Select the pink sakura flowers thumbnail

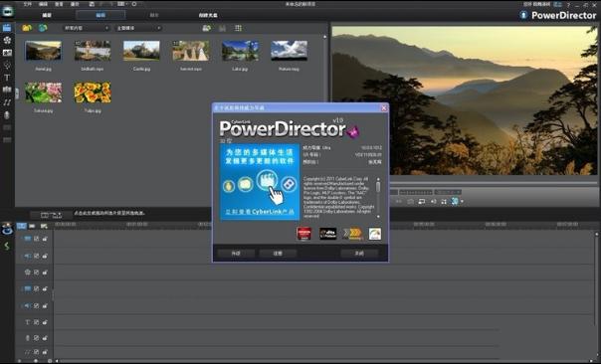[x=44, y=91]
